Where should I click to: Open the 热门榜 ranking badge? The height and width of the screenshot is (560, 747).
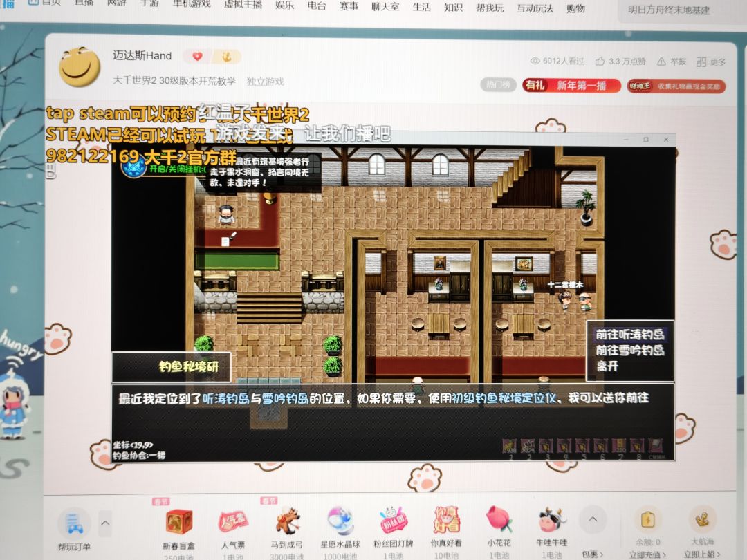[x=498, y=85]
